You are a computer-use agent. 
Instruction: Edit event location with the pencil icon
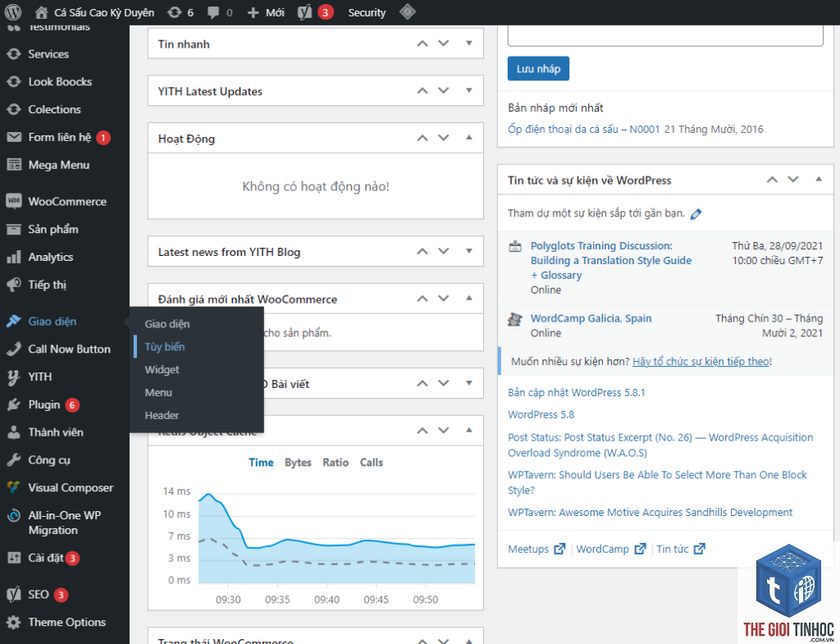(x=696, y=214)
